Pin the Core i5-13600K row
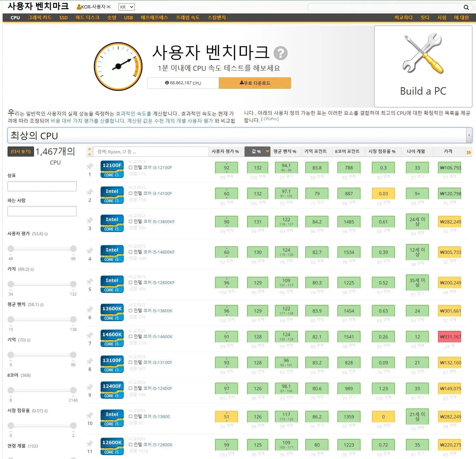This screenshot has height=459, width=476. (90, 310)
